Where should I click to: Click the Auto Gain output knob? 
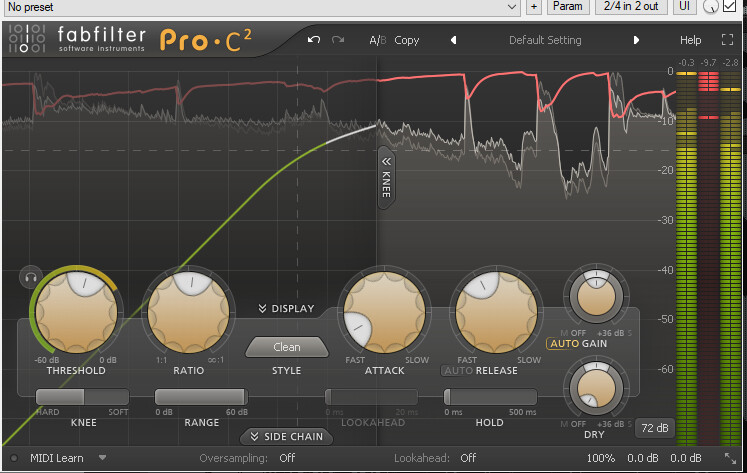[596, 296]
